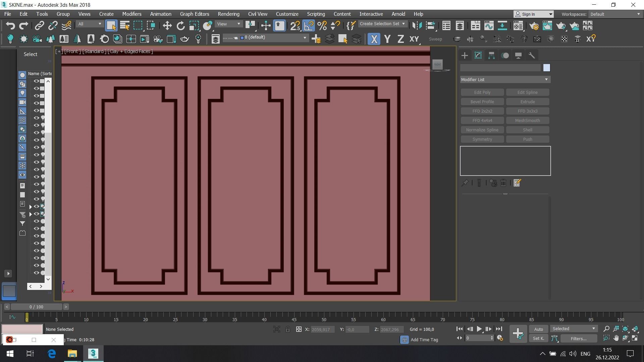Click the Play Animation button
The height and width of the screenshot is (362, 644).
coord(479,329)
